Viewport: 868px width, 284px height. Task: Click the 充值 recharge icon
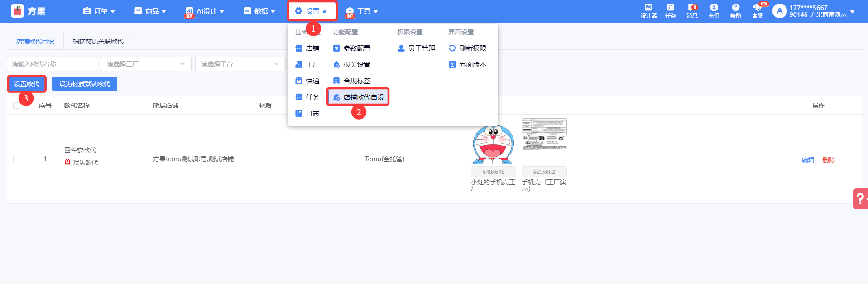pyautogui.click(x=714, y=11)
